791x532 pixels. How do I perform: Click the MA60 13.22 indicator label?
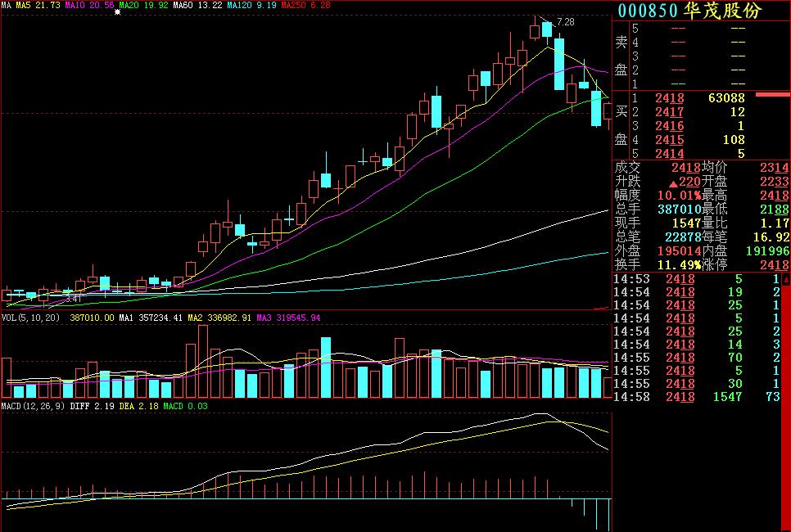[x=197, y=5]
